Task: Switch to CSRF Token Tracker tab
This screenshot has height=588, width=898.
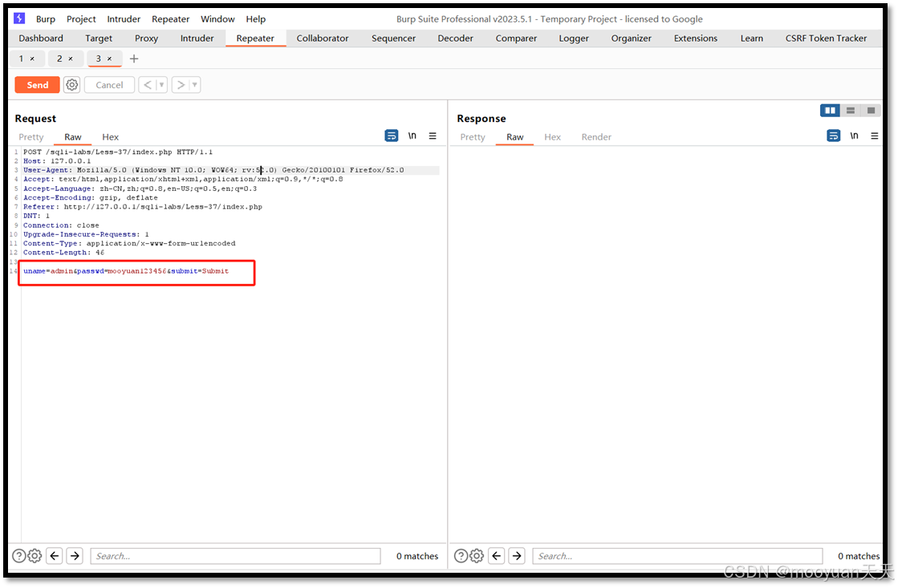Action: point(826,39)
